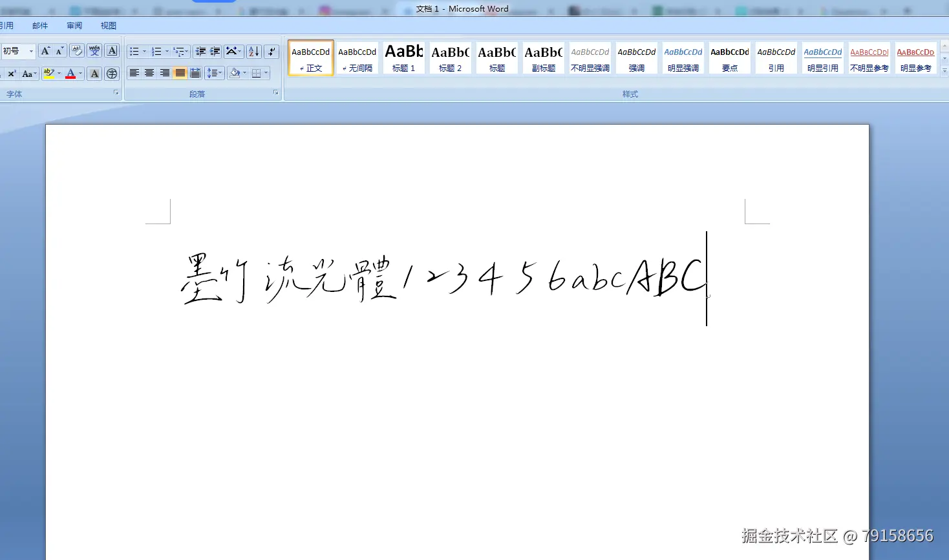Switch to the 邮件 tab
949x560 pixels.
click(x=40, y=26)
